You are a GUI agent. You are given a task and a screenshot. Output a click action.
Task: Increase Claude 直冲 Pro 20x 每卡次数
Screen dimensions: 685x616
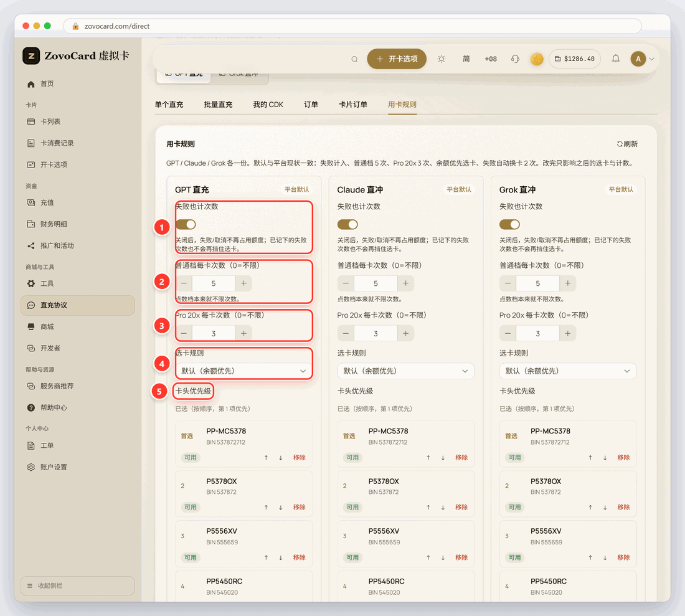(x=406, y=334)
